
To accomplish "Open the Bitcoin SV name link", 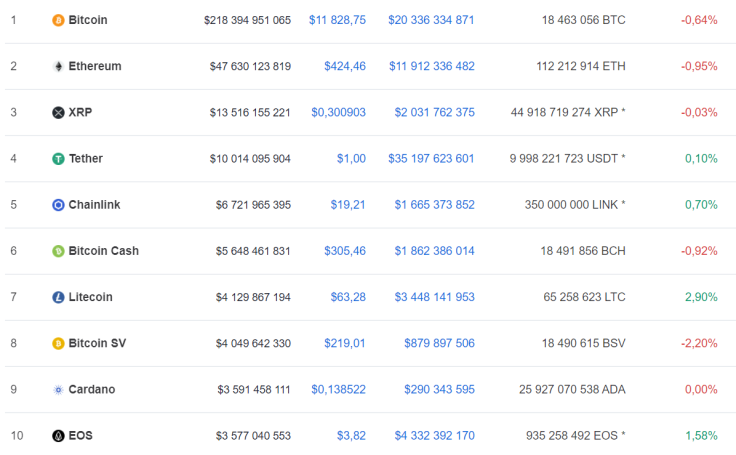I will (x=97, y=343).
